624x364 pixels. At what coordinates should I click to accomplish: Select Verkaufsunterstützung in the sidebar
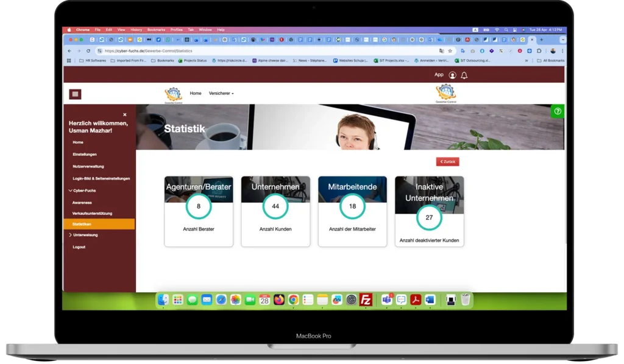pyautogui.click(x=93, y=214)
